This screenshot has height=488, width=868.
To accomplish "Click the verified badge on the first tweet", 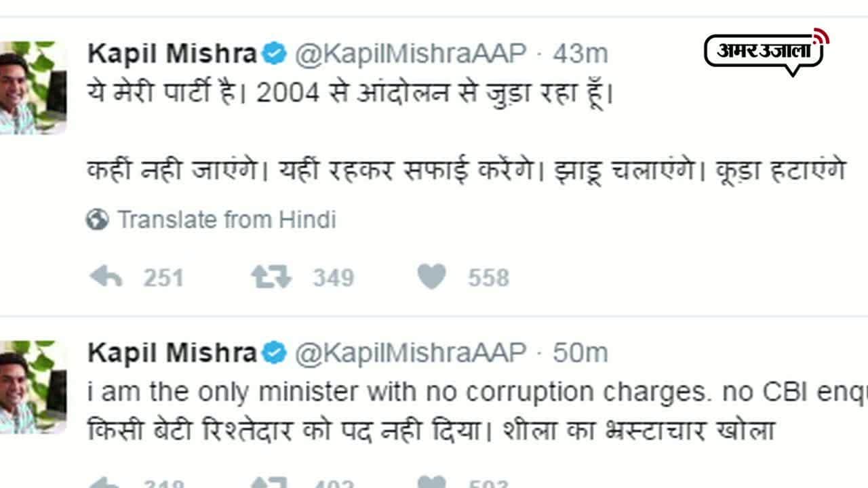I will [275, 54].
